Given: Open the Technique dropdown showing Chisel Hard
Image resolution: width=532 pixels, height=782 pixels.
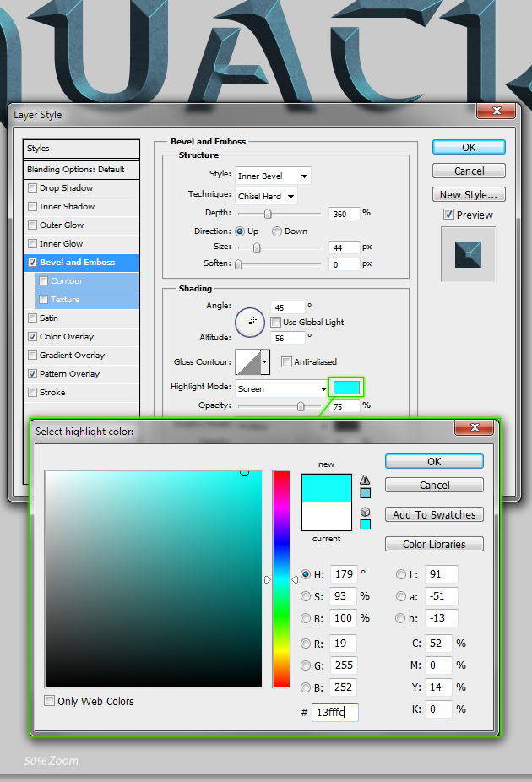Looking at the screenshot, I should 265,196.
